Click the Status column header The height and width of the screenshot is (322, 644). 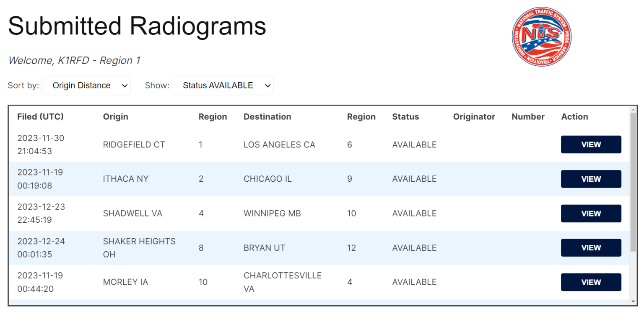(405, 116)
